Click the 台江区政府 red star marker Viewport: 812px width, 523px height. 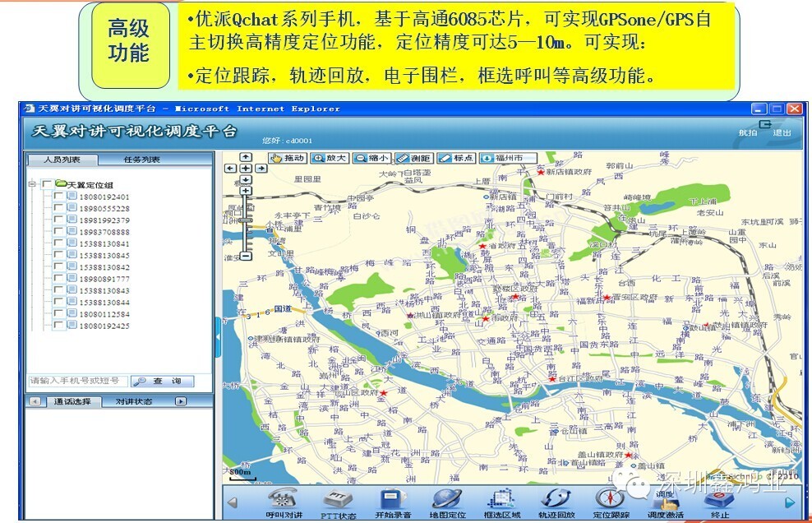pyautogui.click(x=552, y=379)
